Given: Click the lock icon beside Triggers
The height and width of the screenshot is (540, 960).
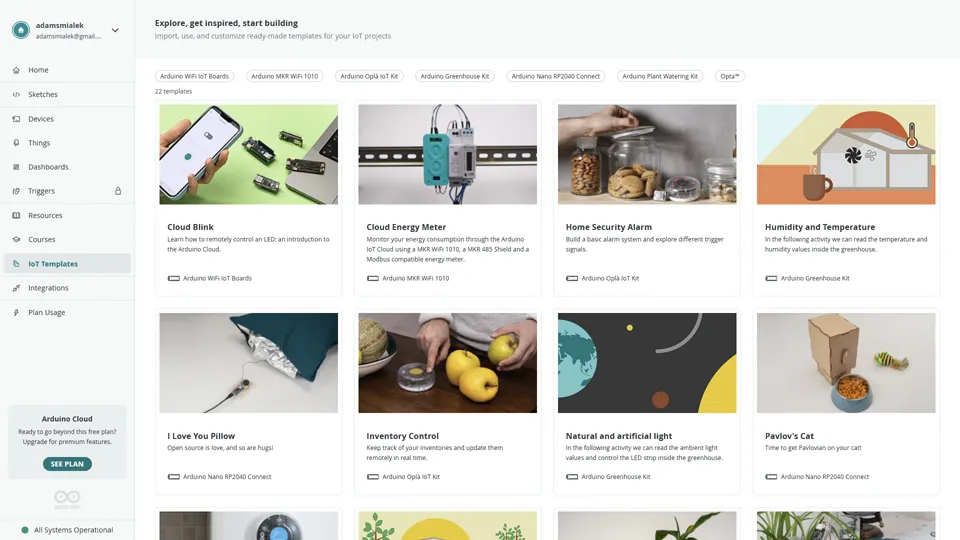Looking at the screenshot, I should tap(118, 191).
